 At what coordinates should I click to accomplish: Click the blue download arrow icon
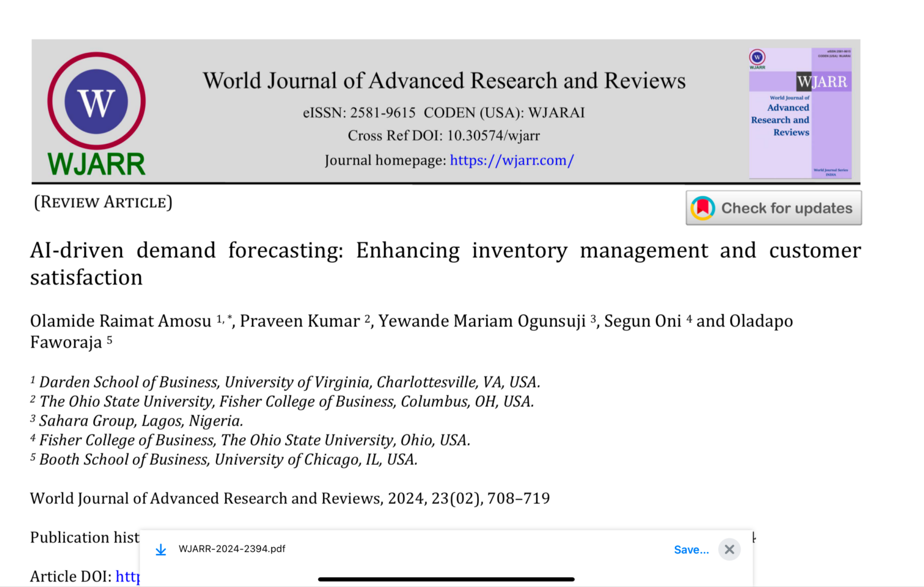coord(161,550)
